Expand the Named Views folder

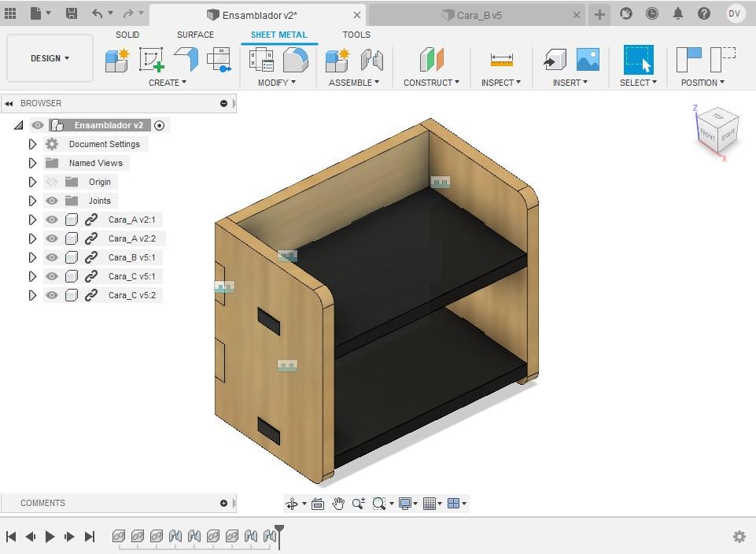click(32, 163)
